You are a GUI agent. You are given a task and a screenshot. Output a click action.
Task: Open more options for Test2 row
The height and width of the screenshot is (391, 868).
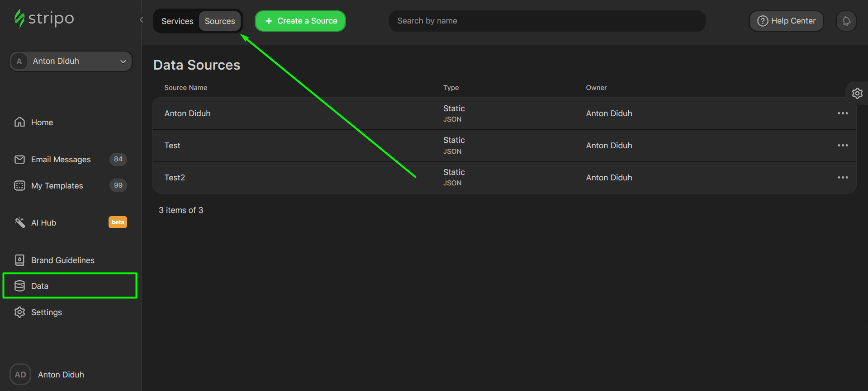[x=842, y=178]
